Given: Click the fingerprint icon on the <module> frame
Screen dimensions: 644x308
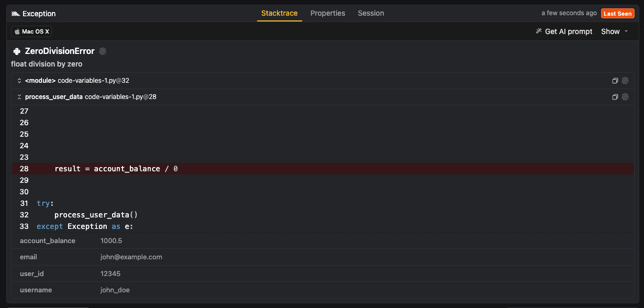Looking at the screenshot, I should [x=626, y=81].
